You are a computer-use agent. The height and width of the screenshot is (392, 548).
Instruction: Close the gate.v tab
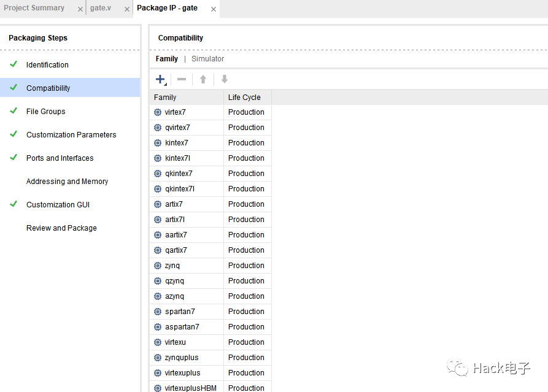pyautogui.click(x=127, y=9)
